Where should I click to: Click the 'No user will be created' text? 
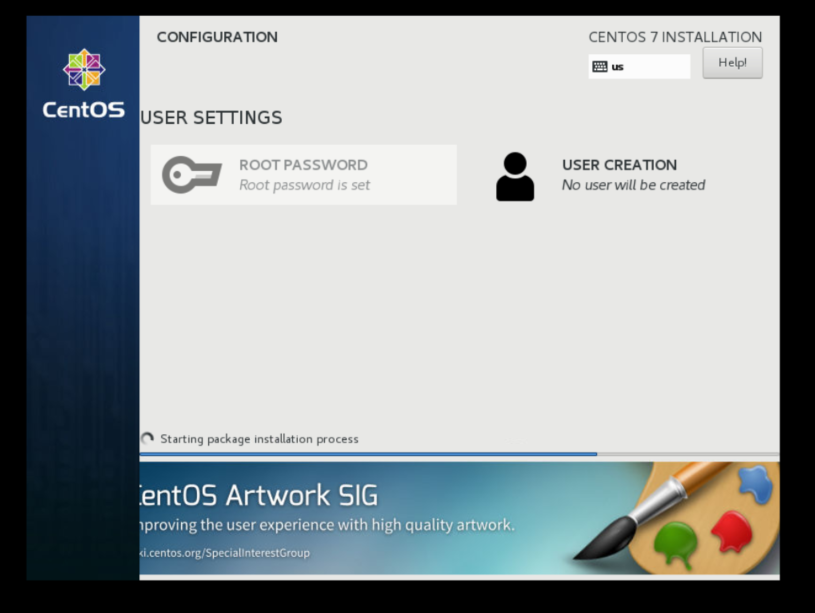633,185
